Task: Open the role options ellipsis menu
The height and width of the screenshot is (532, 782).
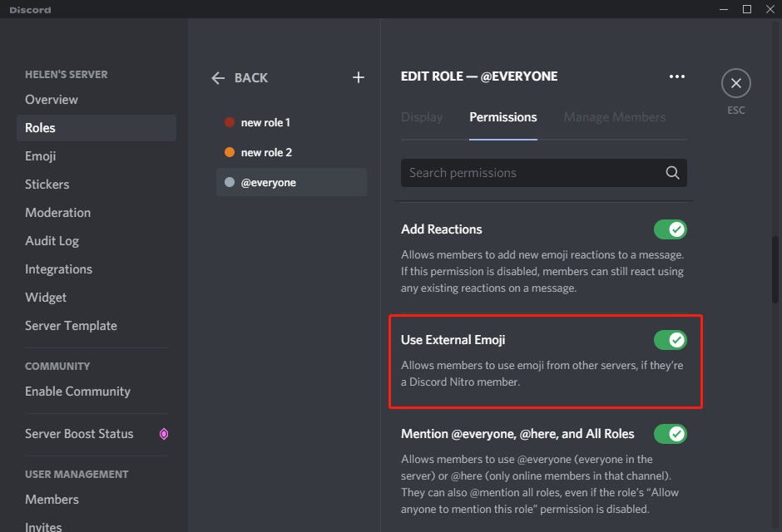Action: tap(676, 76)
